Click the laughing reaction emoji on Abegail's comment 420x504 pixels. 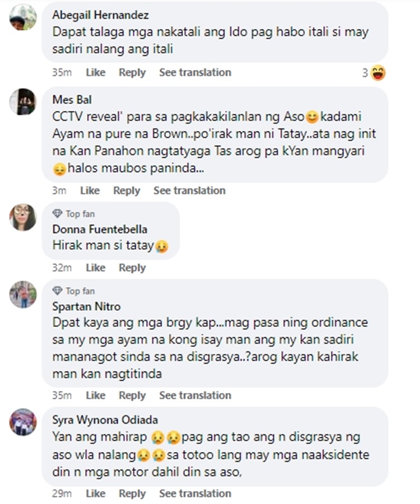coord(378,73)
